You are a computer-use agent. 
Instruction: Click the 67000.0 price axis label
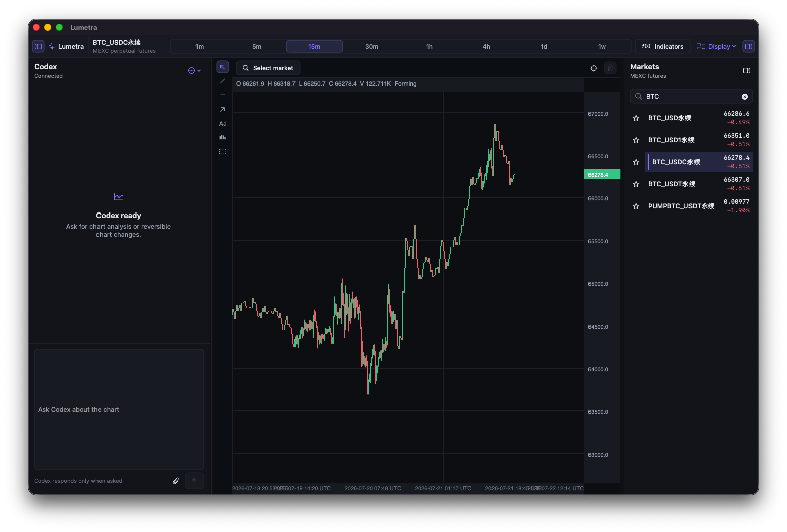598,114
